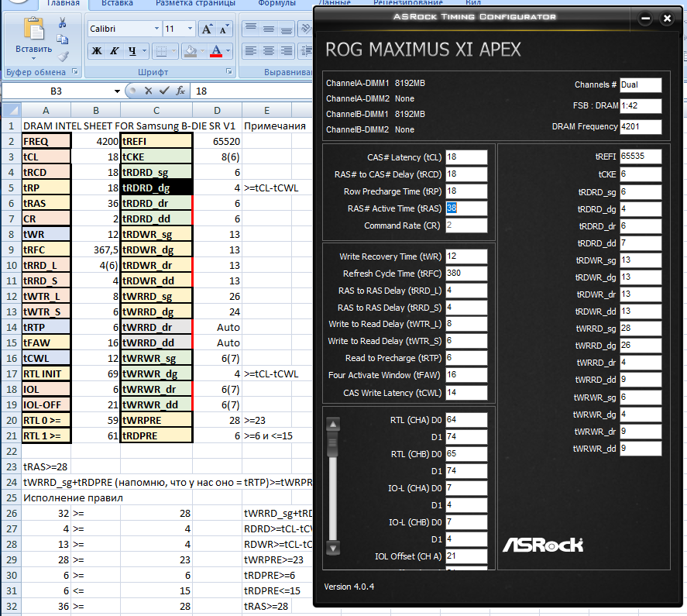
Task: Open Font group dialog launcher
Action: [x=229, y=71]
